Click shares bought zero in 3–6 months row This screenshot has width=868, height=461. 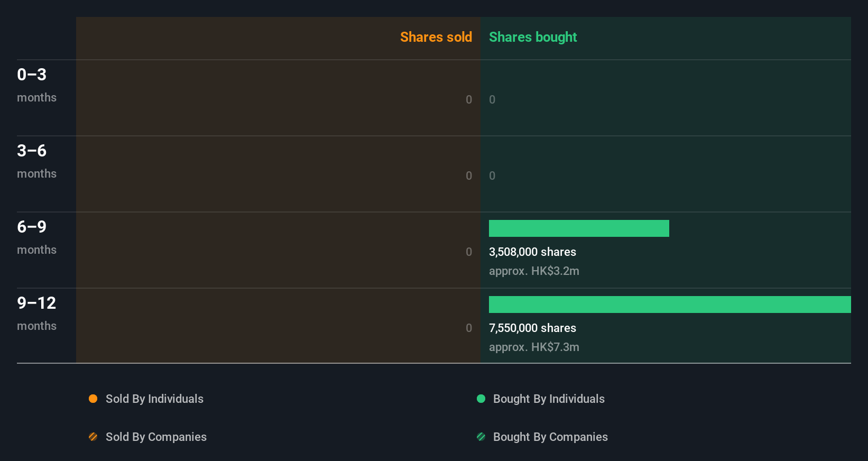click(492, 176)
